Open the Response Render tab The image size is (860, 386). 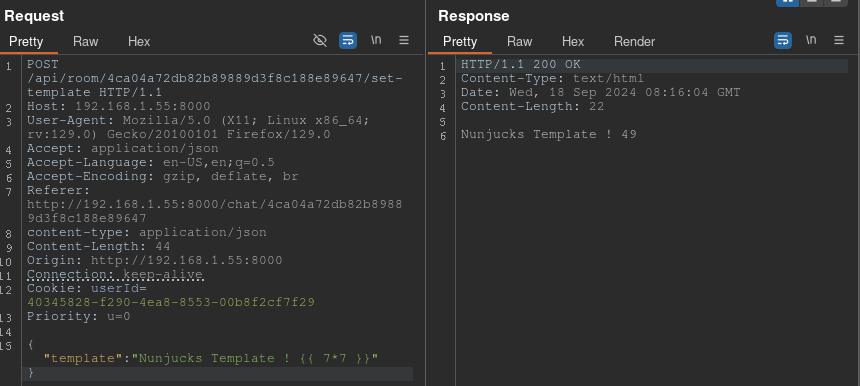[x=634, y=42]
